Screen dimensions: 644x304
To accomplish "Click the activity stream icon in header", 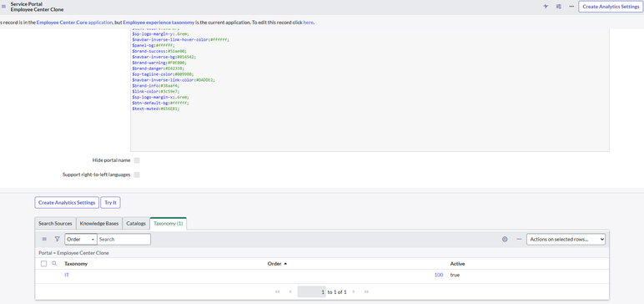I will 546,7.
